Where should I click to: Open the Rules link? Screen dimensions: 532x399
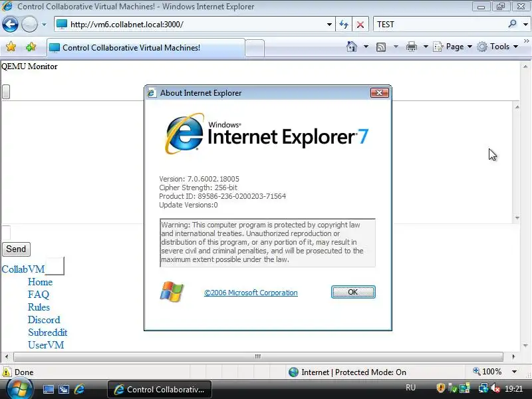pos(39,307)
